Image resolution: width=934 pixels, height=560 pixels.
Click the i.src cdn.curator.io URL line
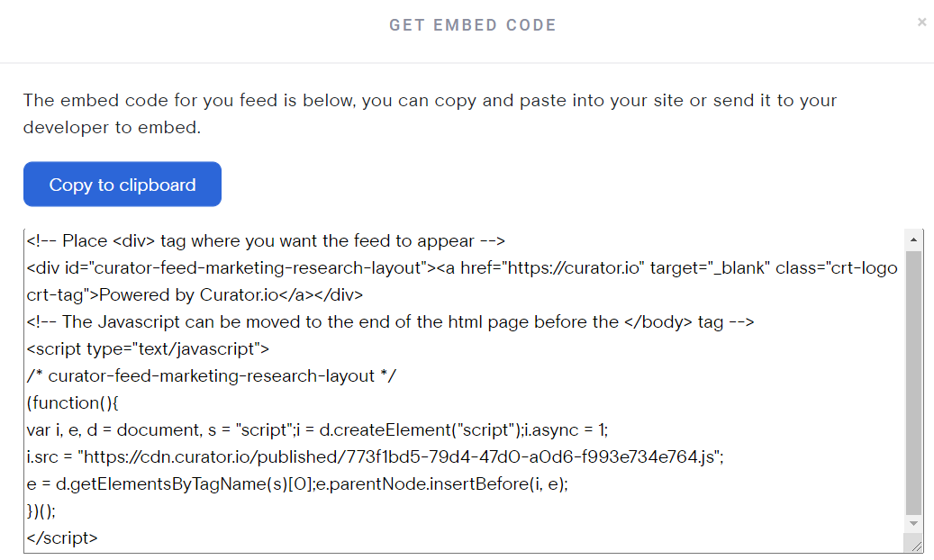[x=375, y=457]
